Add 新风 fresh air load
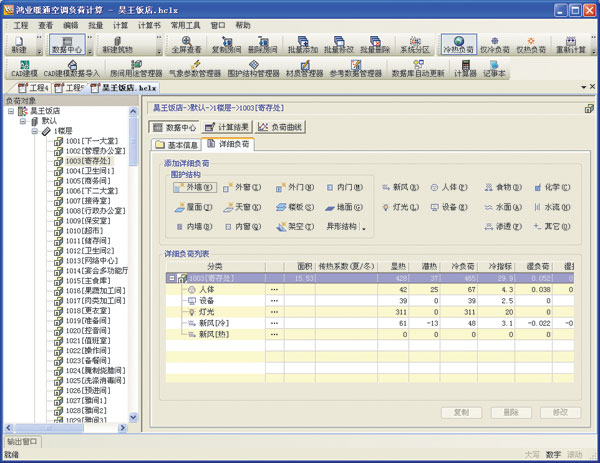Viewport: 600px width, 463px height. [x=401, y=187]
